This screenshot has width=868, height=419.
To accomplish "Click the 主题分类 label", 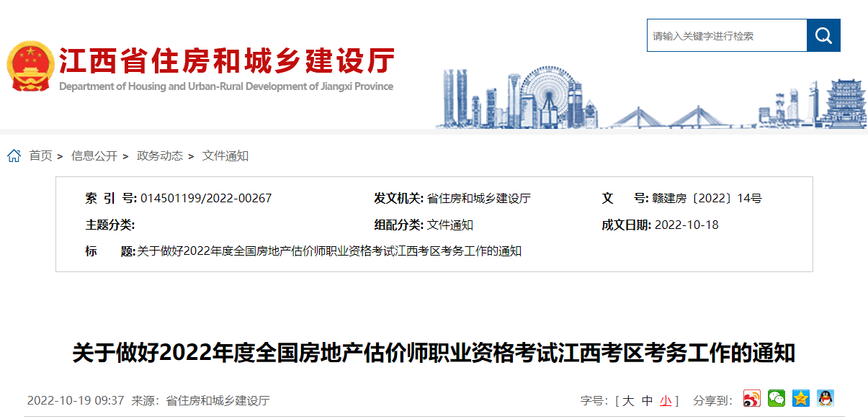I will click(110, 225).
